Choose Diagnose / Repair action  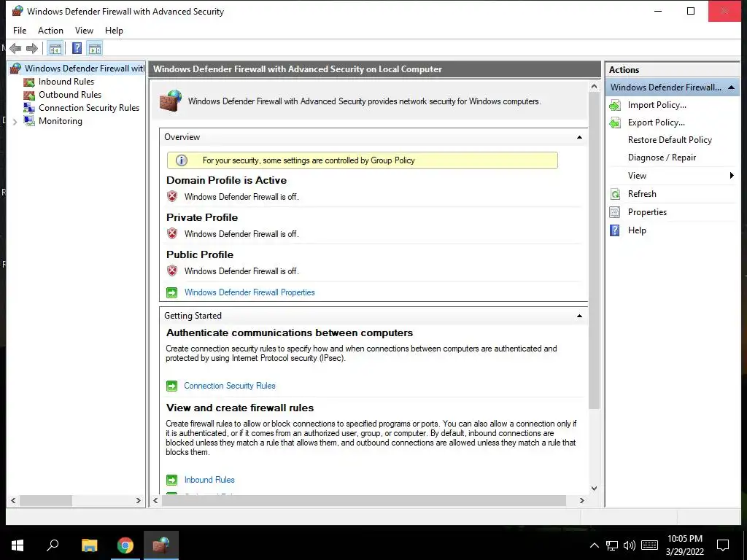coord(662,157)
